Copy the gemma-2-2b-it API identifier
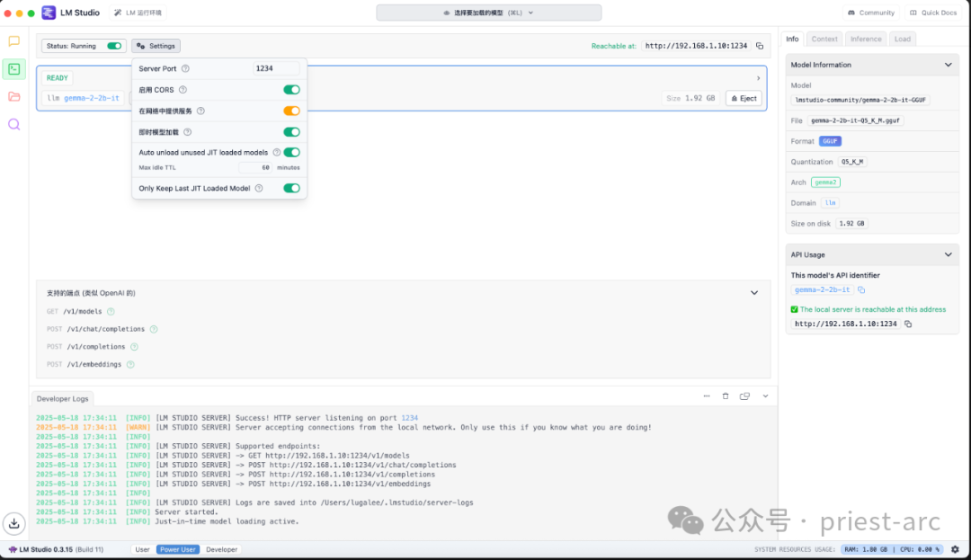This screenshot has height=560, width=971. 861,290
